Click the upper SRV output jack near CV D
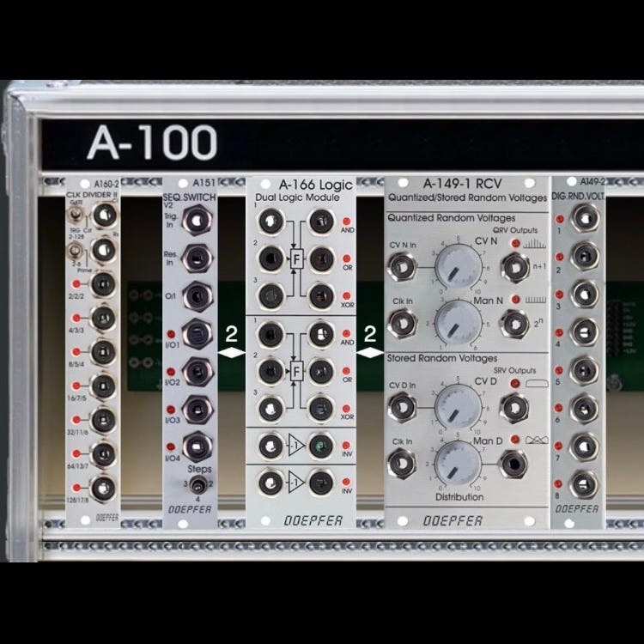This screenshot has height=644, width=644. 514,408
